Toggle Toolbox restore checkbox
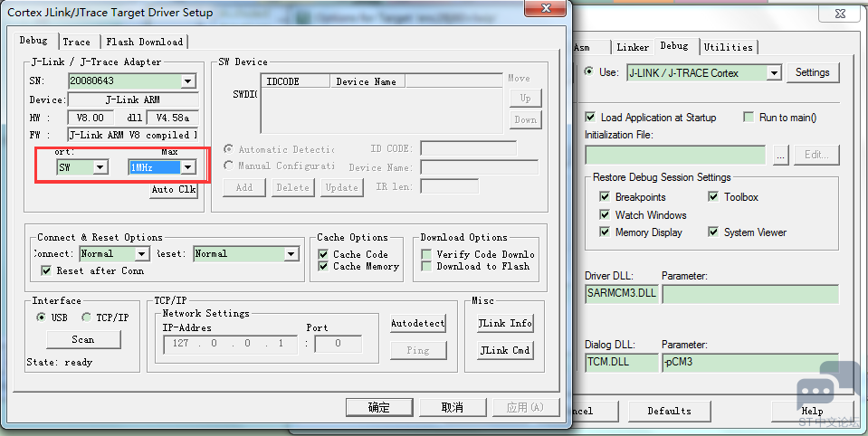The image size is (868, 436). [x=713, y=197]
